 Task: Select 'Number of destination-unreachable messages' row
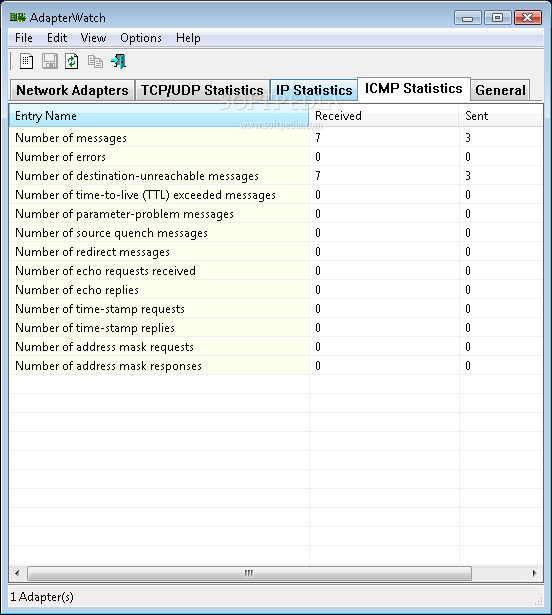click(276, 176)
